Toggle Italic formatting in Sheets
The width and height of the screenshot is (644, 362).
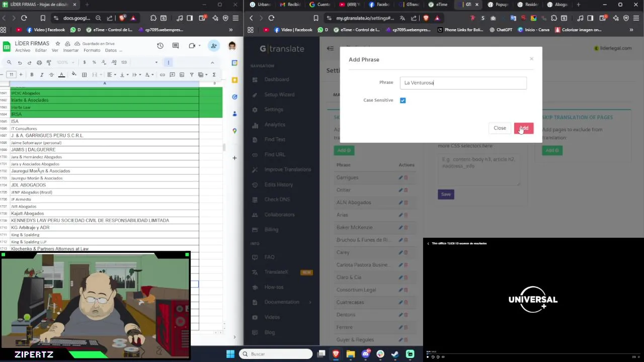41,75
